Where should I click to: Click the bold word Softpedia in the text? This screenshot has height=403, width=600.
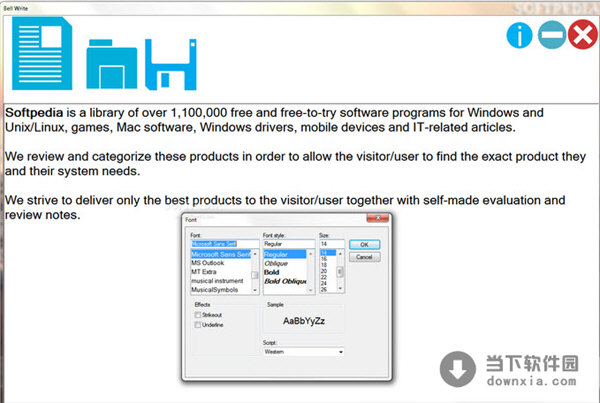click(34, 113)
